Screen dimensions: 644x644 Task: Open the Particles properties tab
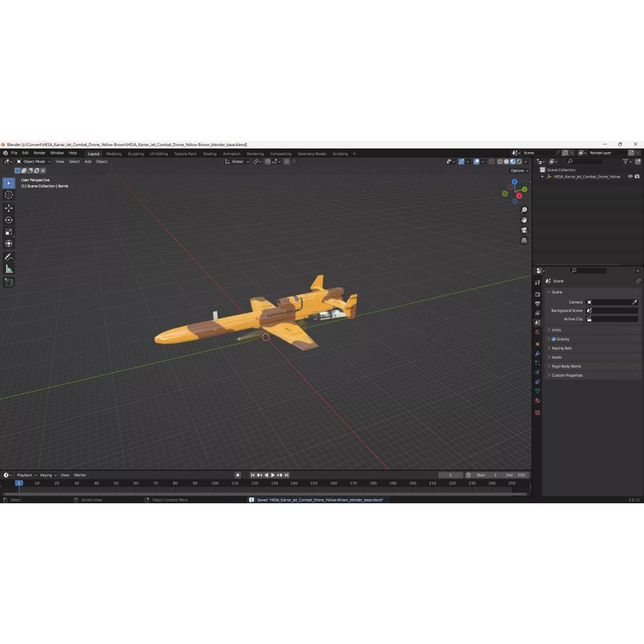point(538,363)
